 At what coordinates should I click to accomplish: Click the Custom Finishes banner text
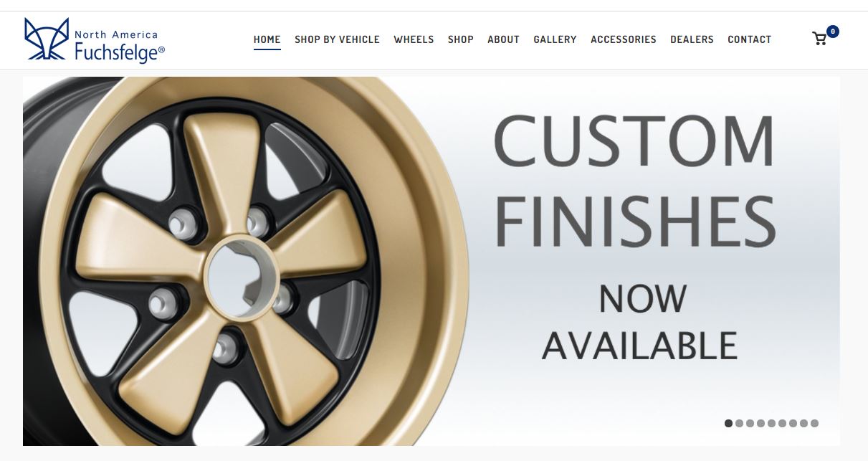click(x=635, y=181)
